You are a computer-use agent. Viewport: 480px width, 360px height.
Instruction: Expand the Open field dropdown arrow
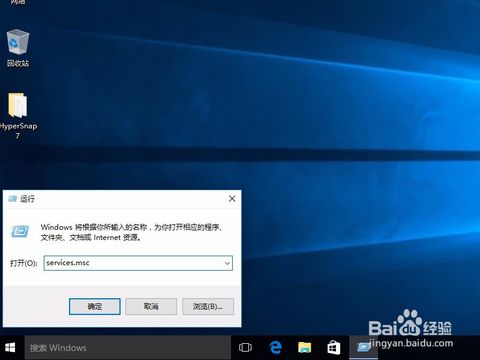[227, 263]
